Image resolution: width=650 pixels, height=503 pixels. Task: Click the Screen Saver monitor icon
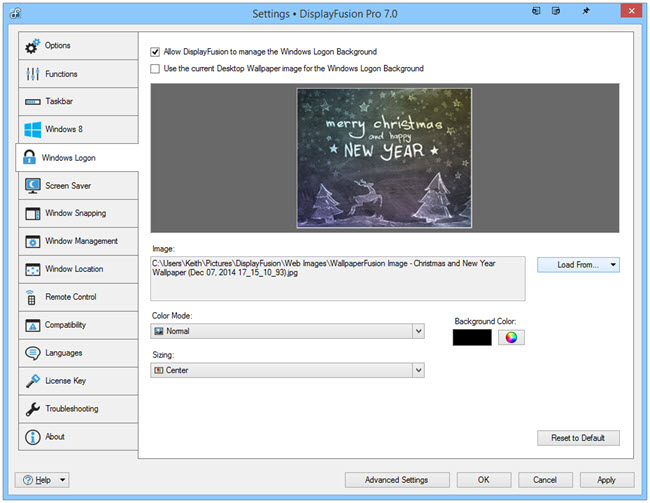click(32, 186)
